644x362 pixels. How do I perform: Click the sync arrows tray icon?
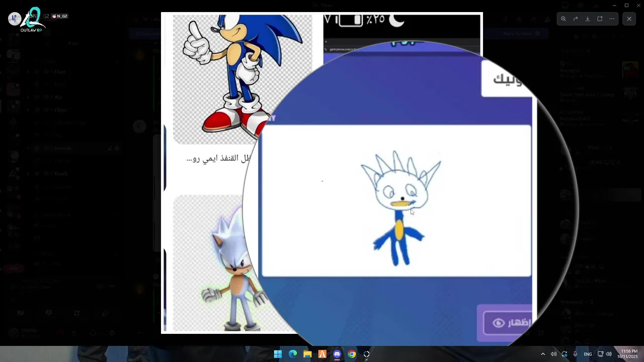(565, 354)
